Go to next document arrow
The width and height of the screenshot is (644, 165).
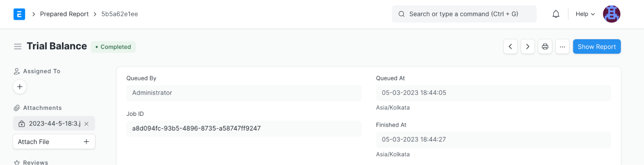point(528,47)
